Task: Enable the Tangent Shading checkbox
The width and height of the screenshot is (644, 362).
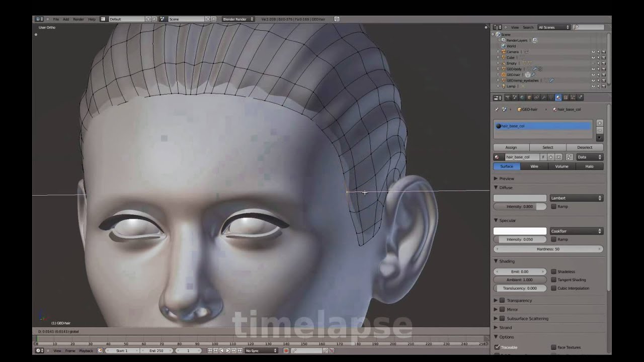Action: point(553,280)
